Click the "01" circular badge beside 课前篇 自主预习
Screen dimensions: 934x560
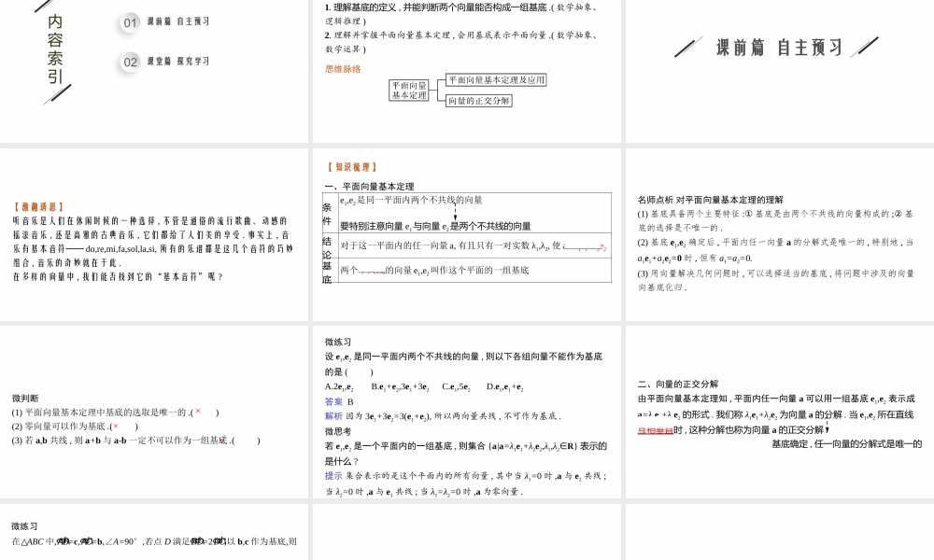(x=128, y=23)
